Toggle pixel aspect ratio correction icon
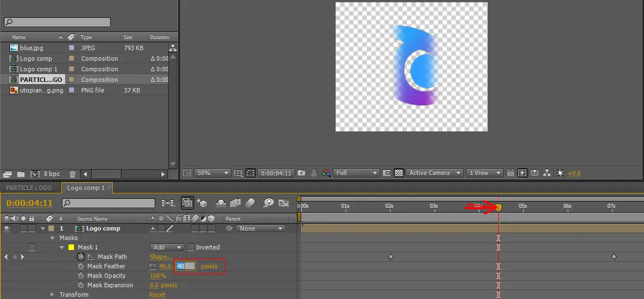 click(511, 173)
